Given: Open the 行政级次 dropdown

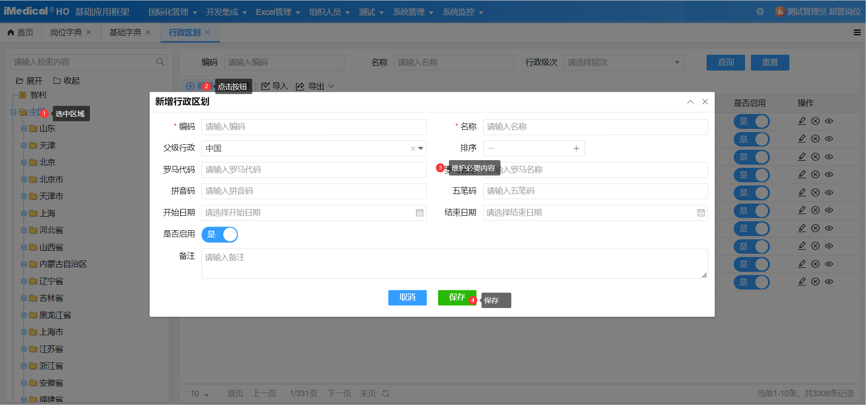Looking at the screenshot, I should [623, 62].
